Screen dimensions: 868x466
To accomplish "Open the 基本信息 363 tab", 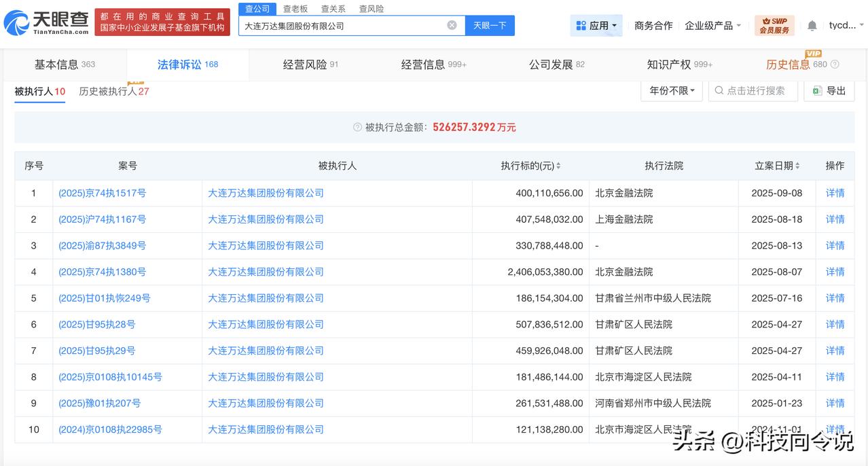I will [x=65, y=65].
